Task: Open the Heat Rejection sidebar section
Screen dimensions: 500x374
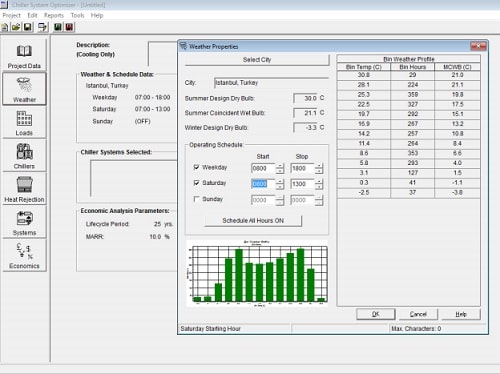Action: (24, 189)
